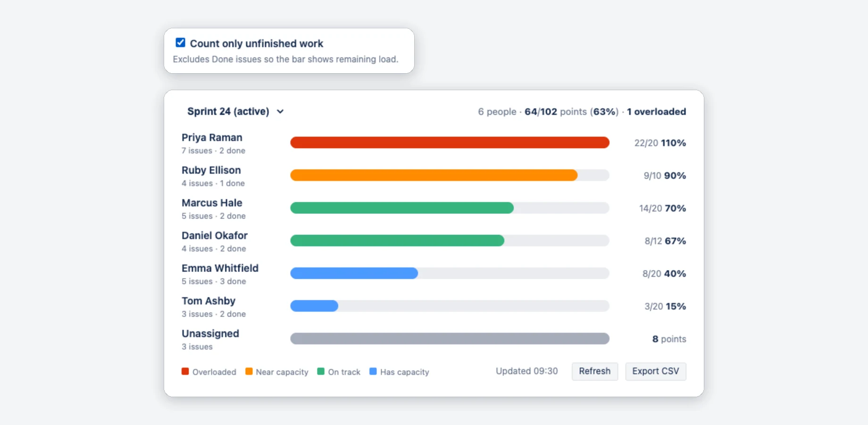Click the Unassigned row label
Image resolution: width=868 pixels, height=425 pixels.
210,333
